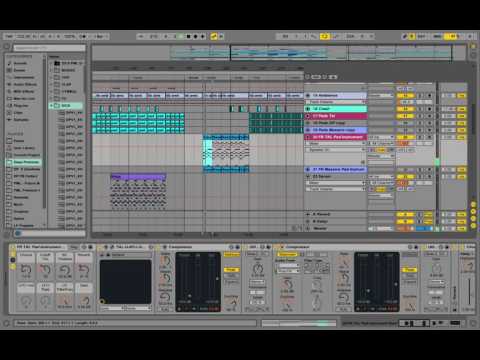
Task: Solo the 16 Clap track
Action: tap(421, 109)
